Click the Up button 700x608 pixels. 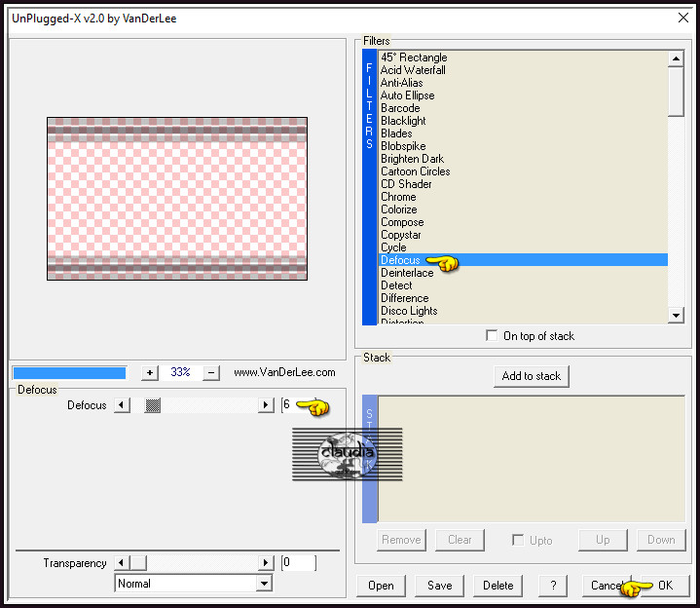click(x=603, y=540)
